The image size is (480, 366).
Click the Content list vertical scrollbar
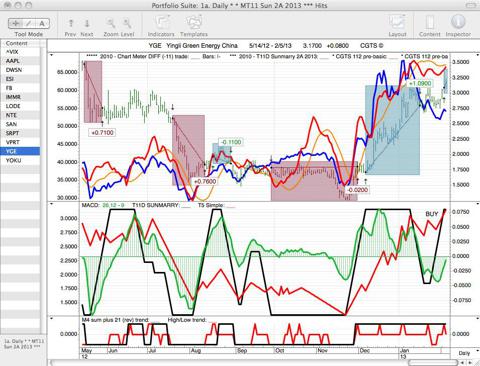pyautogui.click(x=43, y=190)
